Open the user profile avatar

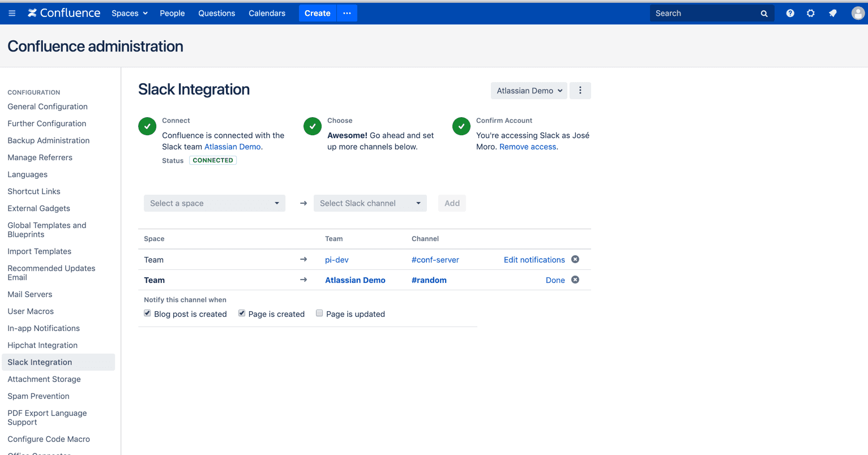click(858, 13)
